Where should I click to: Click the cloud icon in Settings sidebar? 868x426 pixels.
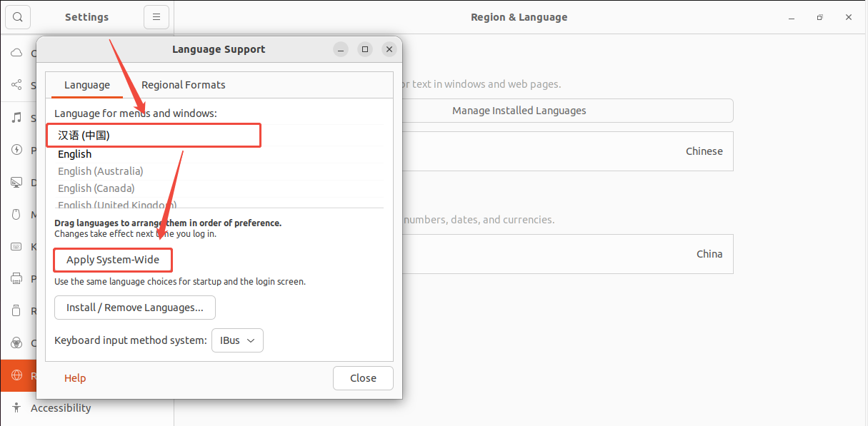[16, 53]
